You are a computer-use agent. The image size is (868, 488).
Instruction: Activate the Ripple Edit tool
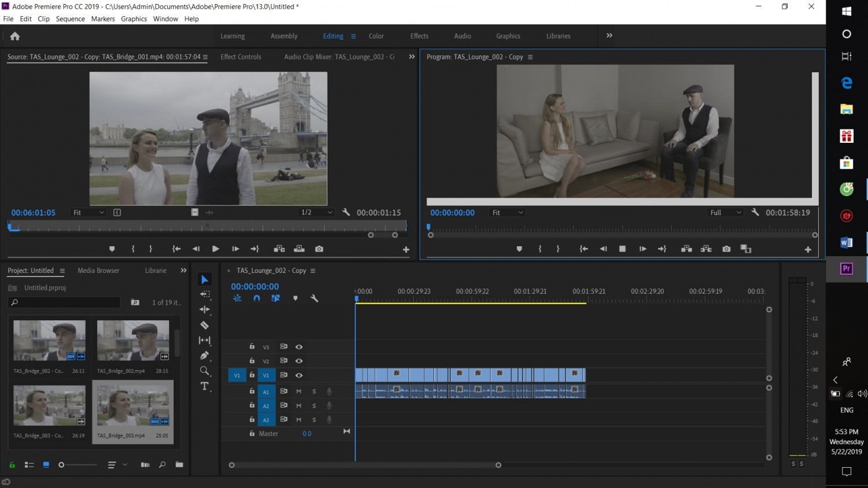point(204,310)
